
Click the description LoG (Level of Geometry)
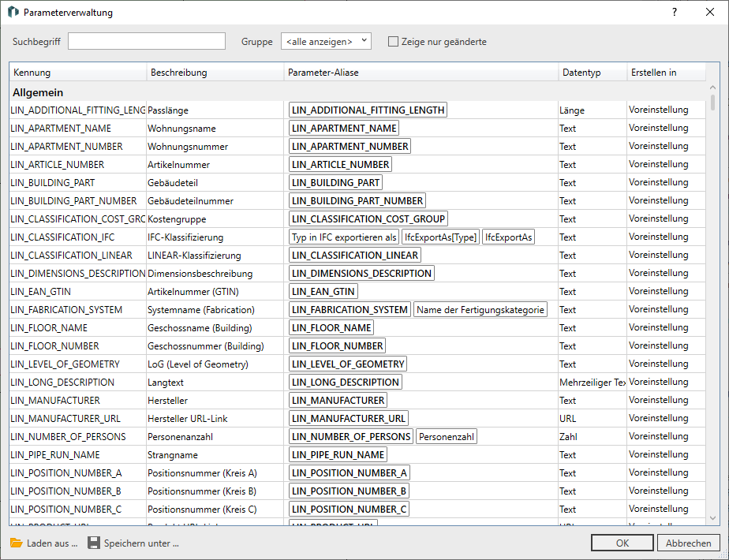[198, 364]
